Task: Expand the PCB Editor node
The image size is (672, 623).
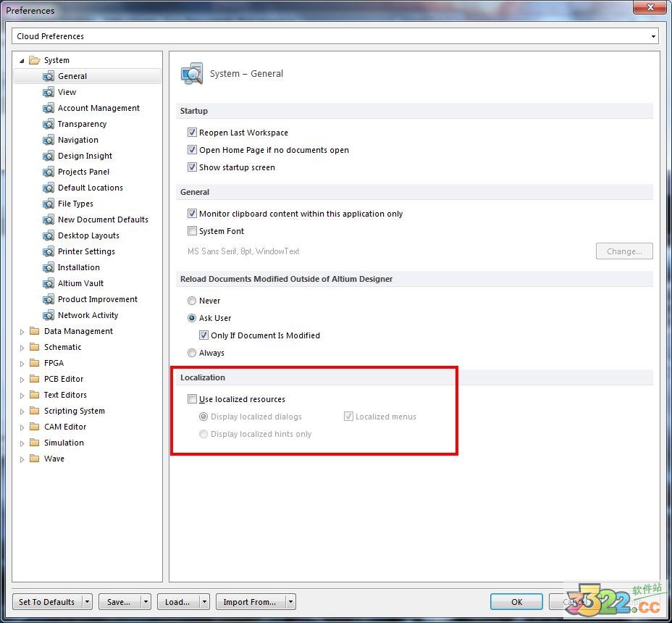Action: tap(22, 380)
